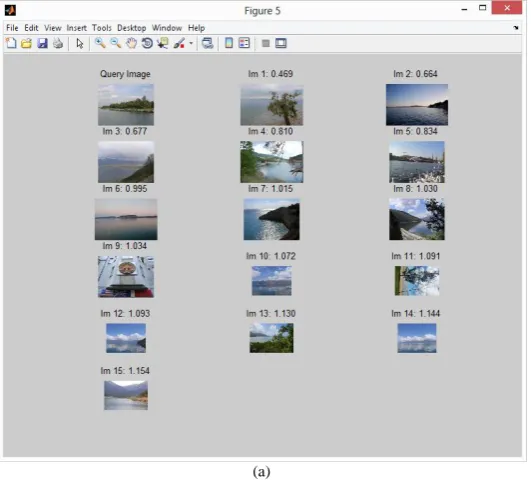
Task: Click the 'Im 14: 1.144' label
Action: (x=416, y=314)
